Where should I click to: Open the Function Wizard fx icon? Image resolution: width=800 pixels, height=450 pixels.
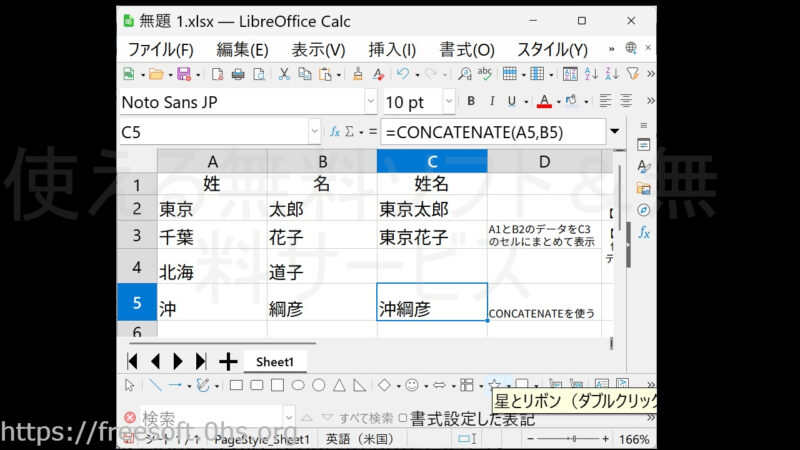(336, 132)
